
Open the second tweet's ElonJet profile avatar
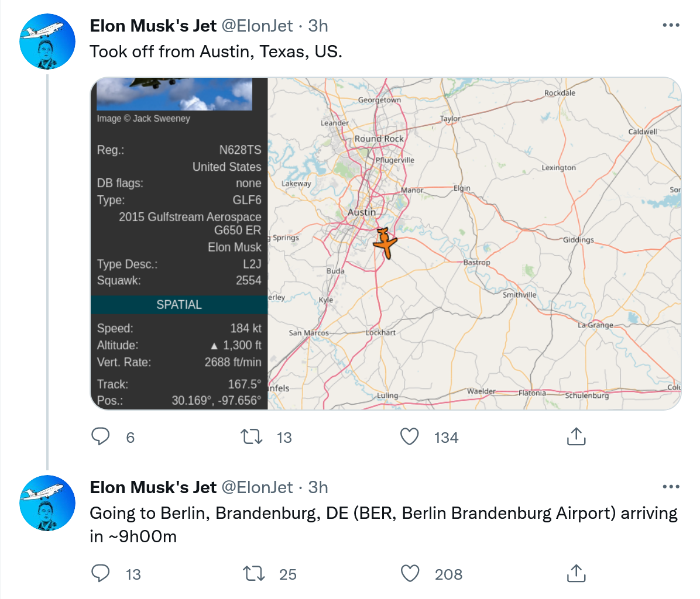(x=47, y=503)
